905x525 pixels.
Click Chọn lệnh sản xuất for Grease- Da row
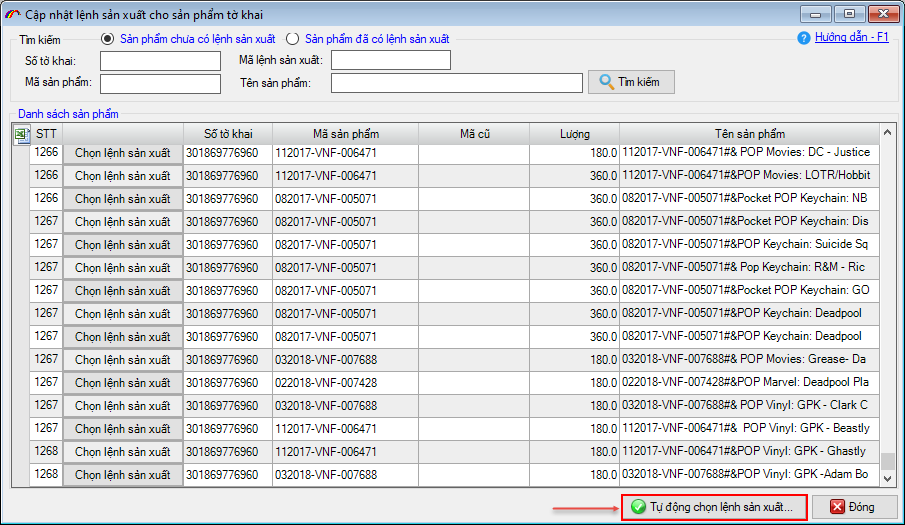123,360
